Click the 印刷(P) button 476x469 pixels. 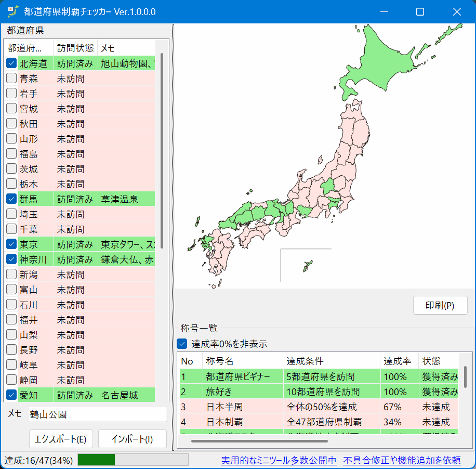click(x=440, y=305)
